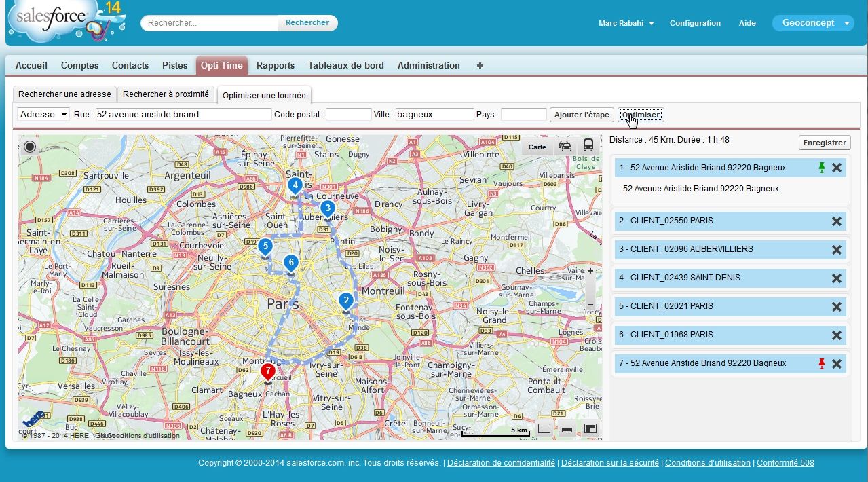Focus the global search field
Image resolution: width=868 pixels, height=482 pixels.
(x=210, y=23)
